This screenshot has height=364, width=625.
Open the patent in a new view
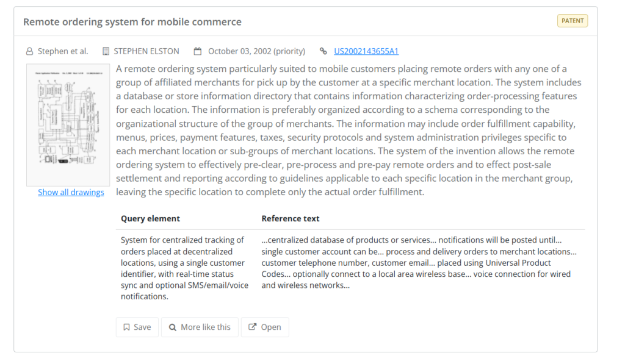(x=265, y=327)
